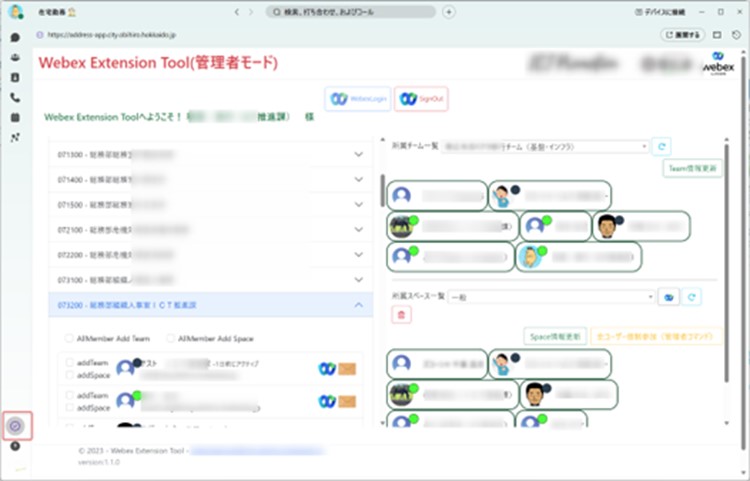Select the space list card with man's face avatar
The height and width of the screenshot is (481, 750).
569,394
